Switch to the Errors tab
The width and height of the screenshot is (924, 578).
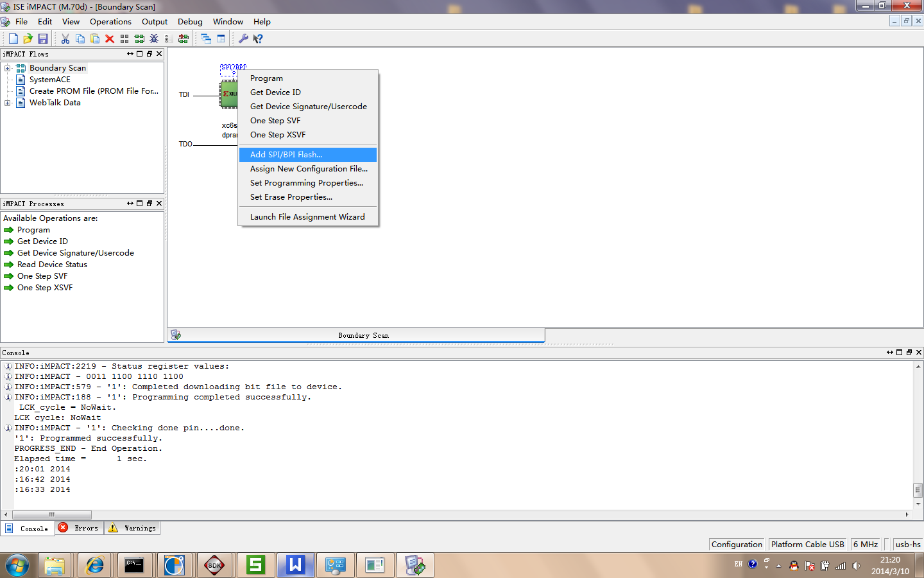[80, 528]
